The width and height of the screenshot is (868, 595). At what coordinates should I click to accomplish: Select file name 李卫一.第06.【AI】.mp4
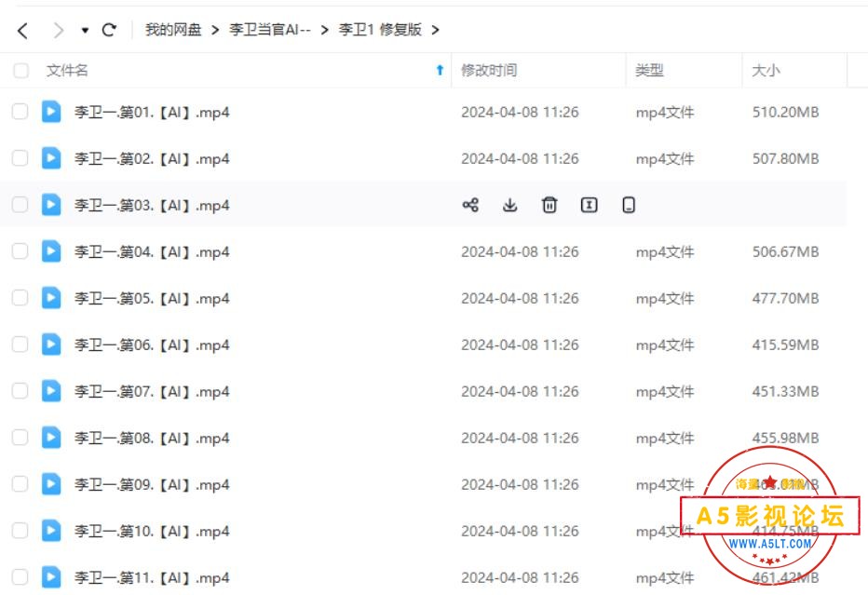[x=152, y=345]
